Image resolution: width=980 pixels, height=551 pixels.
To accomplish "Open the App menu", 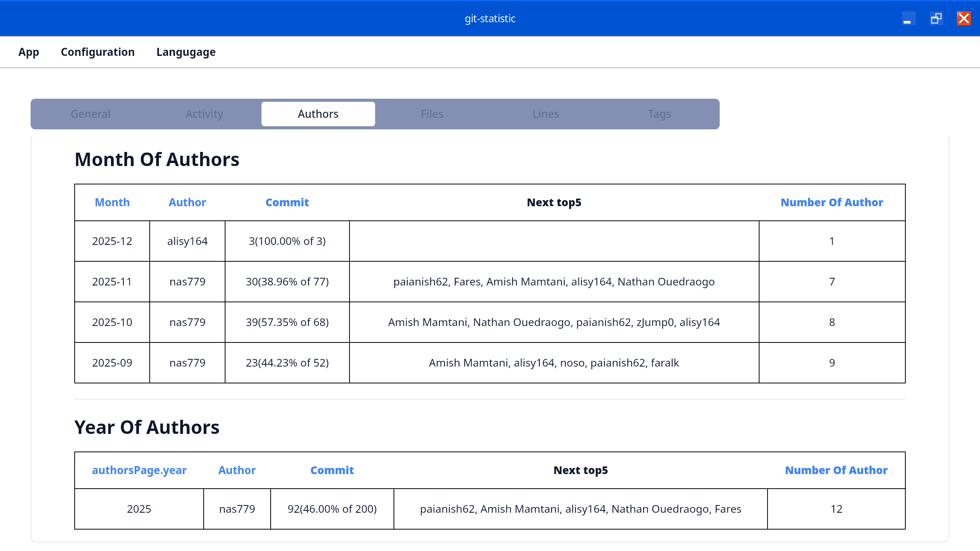I will pyautogui.click(x=28, y=52).
